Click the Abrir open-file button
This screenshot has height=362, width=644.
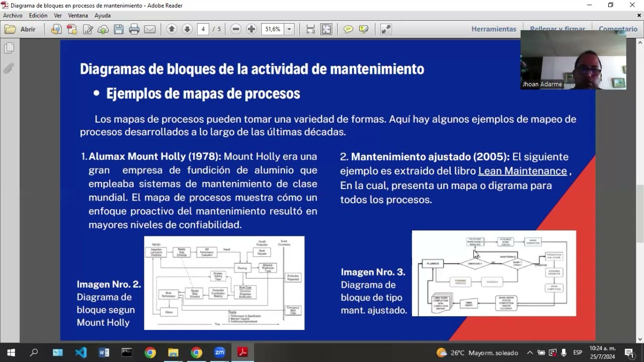click(21, 29)
